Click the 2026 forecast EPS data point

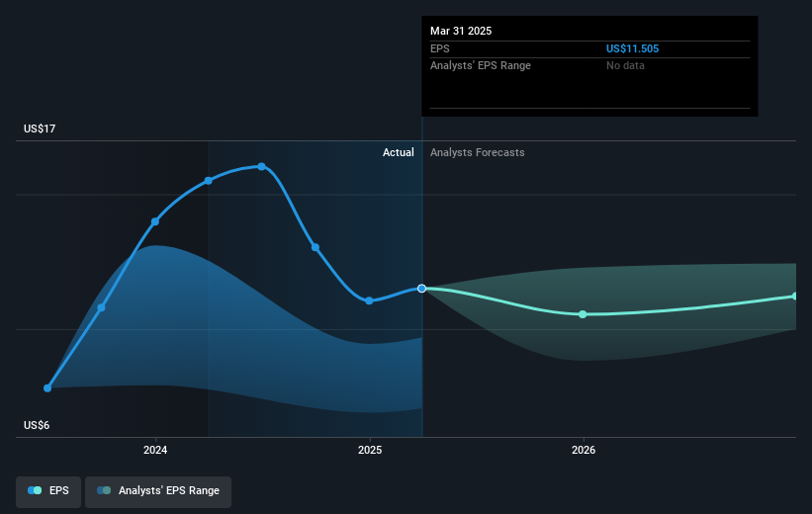pyautogui.click(x=583, y=314)
